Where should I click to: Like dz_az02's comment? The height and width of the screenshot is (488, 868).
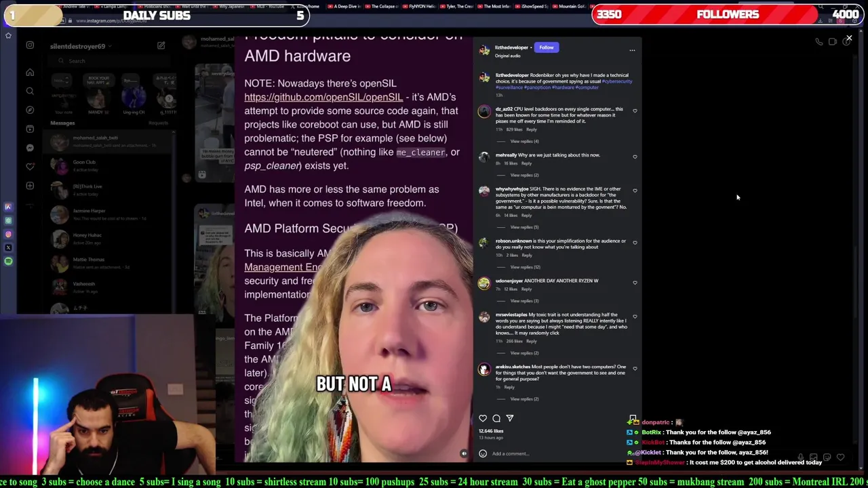pos(635,110)
